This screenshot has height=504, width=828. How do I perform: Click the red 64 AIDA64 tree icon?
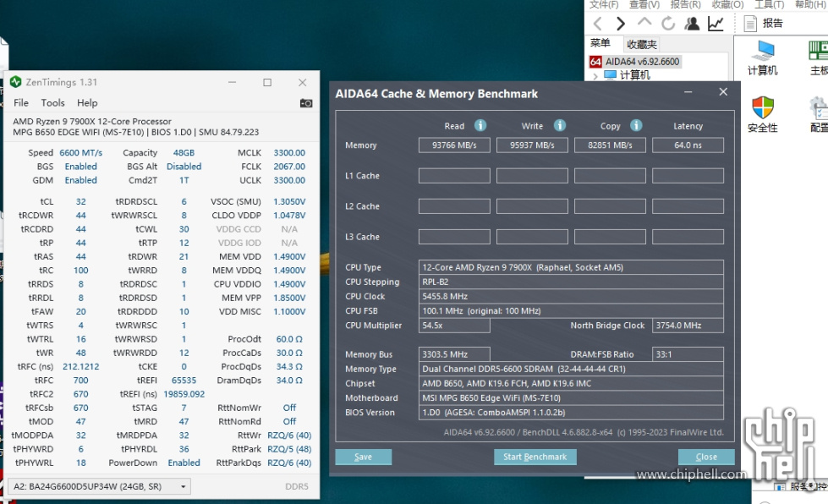(595, 62)
